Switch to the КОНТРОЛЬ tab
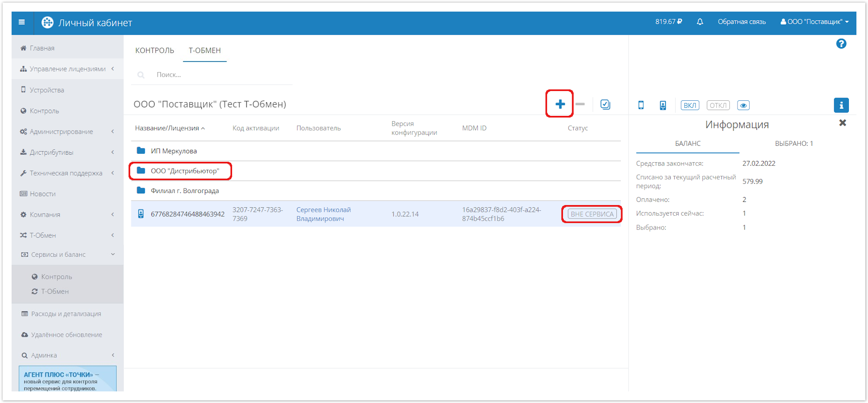This screenshot has width=868, height=403. point(155,50)
